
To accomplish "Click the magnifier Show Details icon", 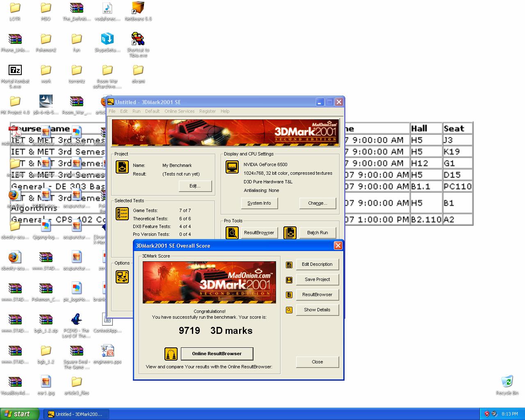I will click(x=289, y=310).
